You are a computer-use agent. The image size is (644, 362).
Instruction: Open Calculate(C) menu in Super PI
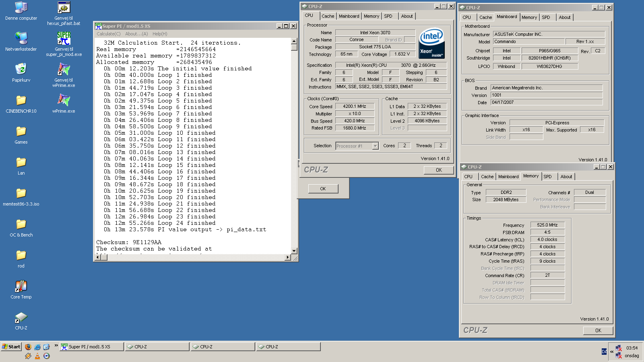tap(109, 34)
